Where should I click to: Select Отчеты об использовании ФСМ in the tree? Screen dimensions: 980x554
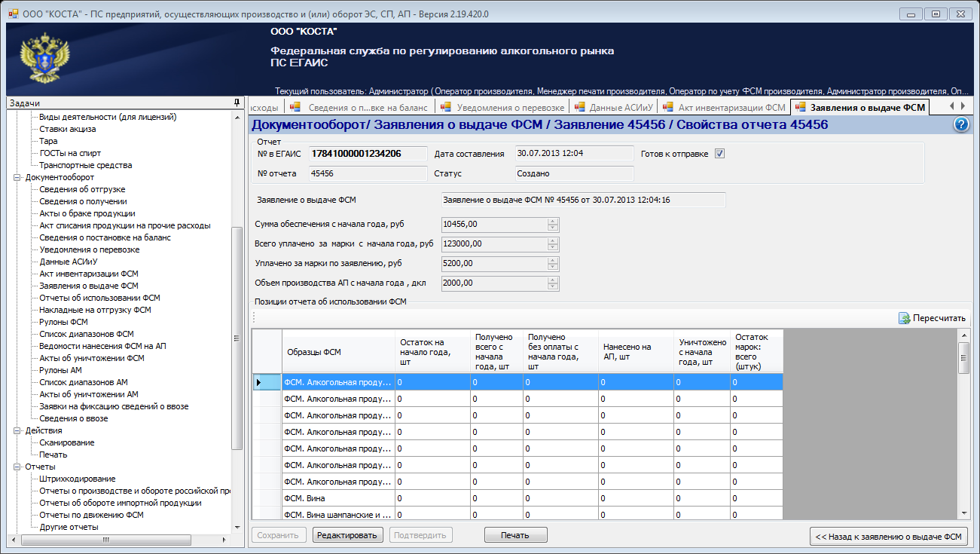[x=99, y=298]
